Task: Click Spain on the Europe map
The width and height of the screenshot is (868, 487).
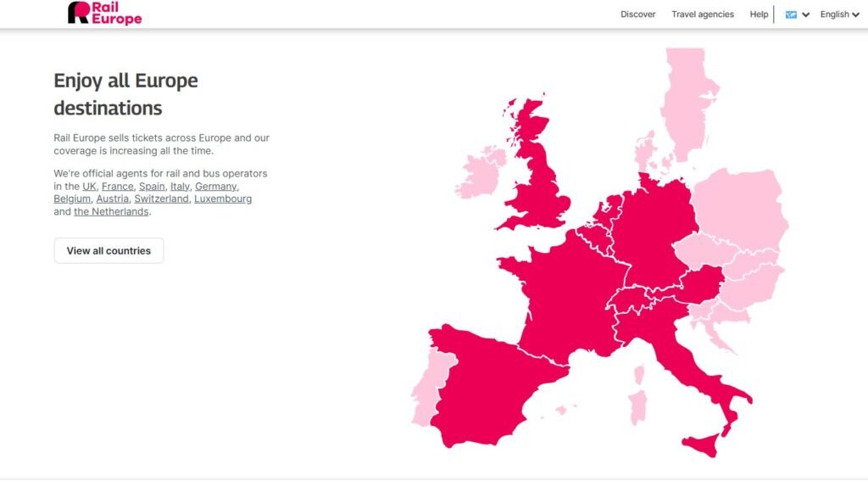Action: 483,382
